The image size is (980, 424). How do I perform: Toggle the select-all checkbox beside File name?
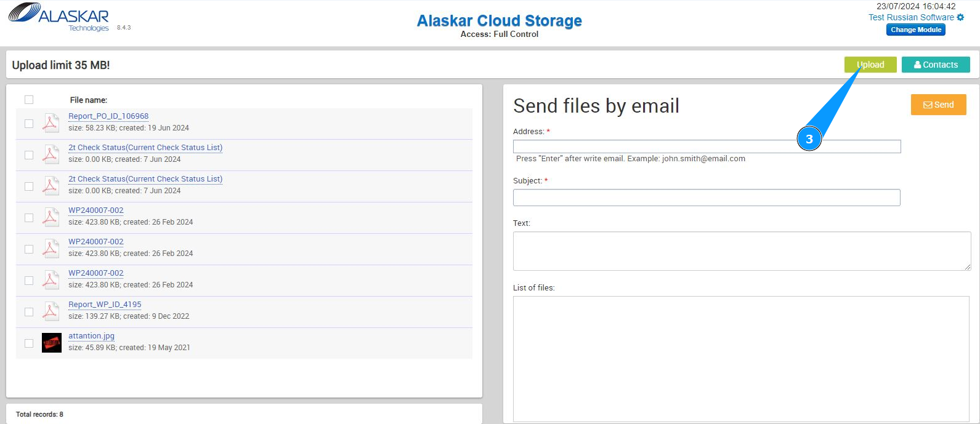click(29, 100)
